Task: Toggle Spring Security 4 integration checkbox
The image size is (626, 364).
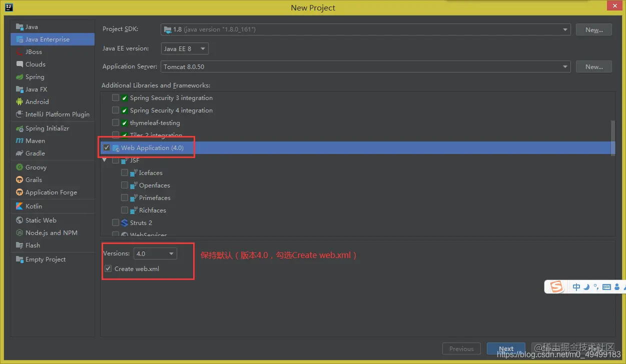Action: pos(116,110)
